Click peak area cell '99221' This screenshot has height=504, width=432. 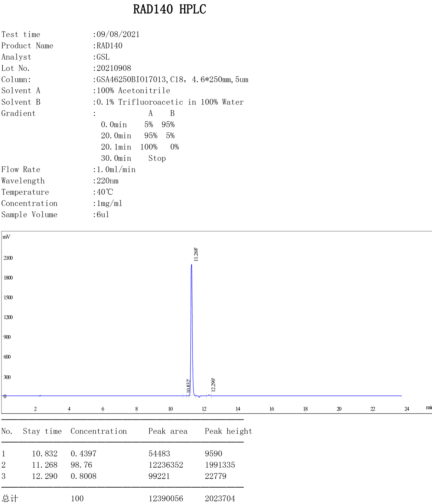tap(159, 476)
